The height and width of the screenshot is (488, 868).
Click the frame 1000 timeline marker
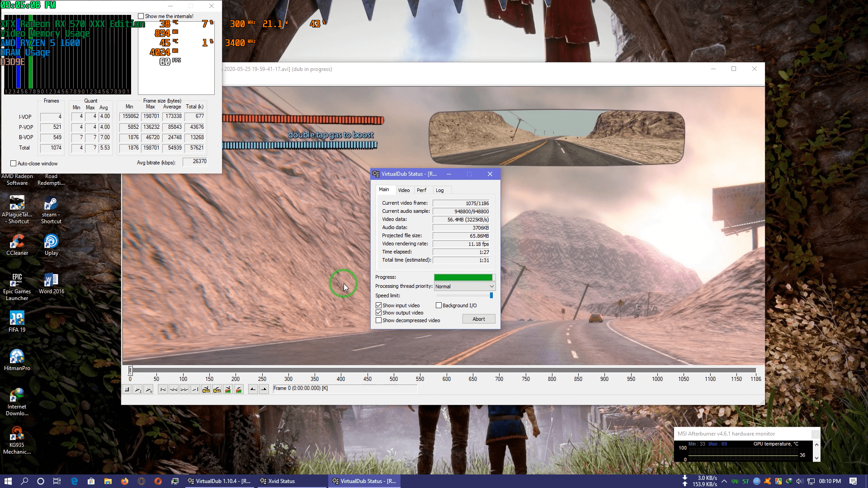tap(657, 379)
